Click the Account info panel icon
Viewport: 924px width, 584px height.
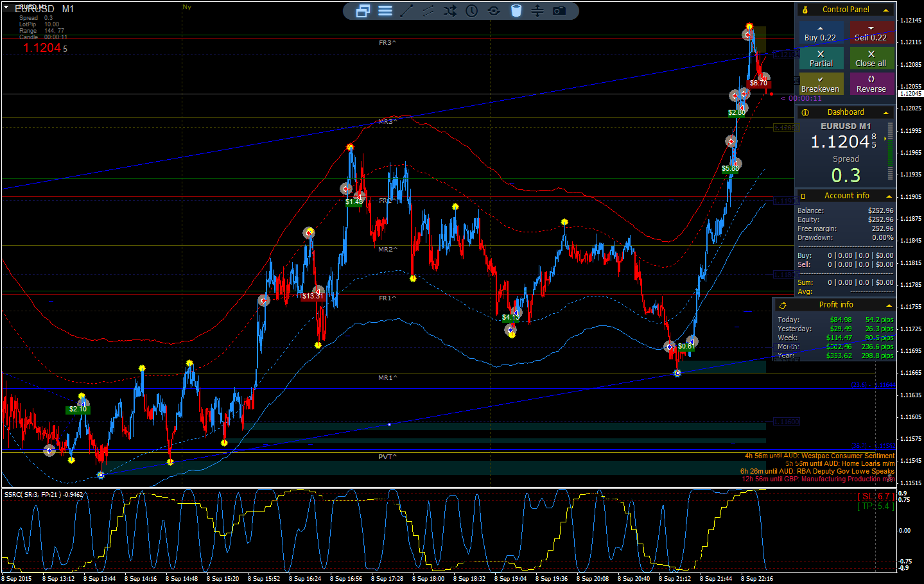[x=803, y=196]
